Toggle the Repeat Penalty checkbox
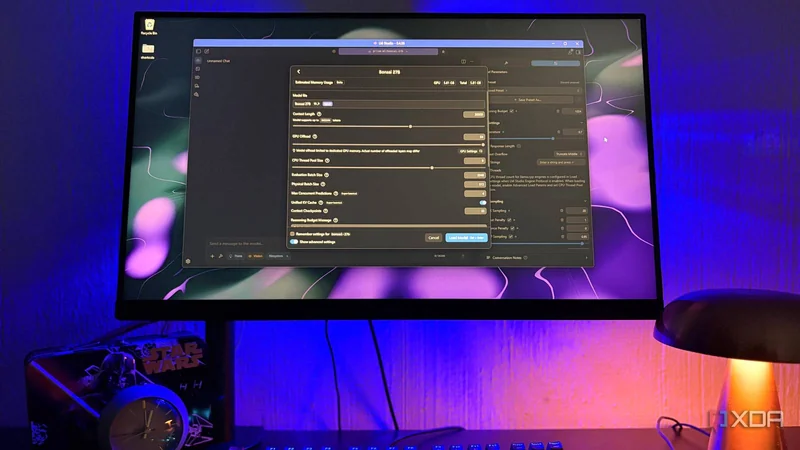Screen dimensions: 800x450 pyautogui.click(x=509, y=220)
